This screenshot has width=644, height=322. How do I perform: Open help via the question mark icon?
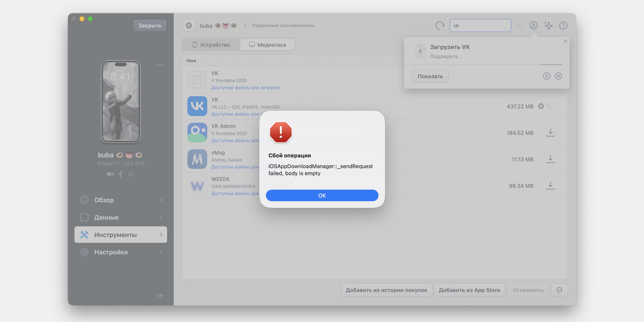563,26
